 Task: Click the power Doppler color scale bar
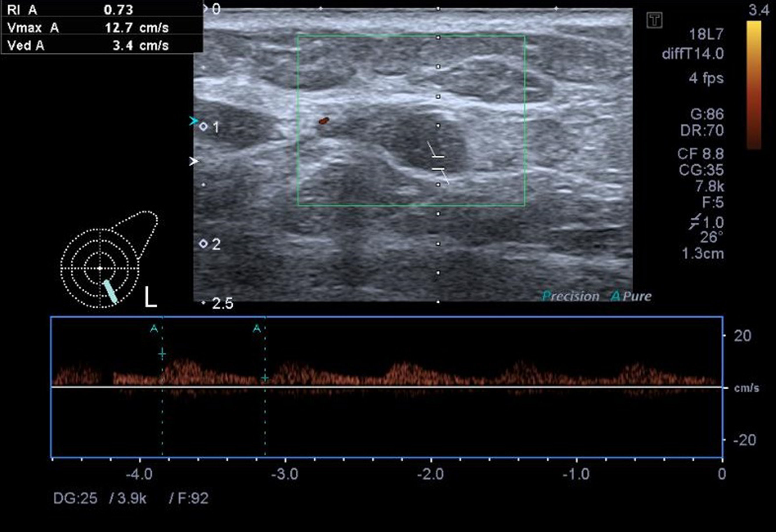(x=754, y=85)
